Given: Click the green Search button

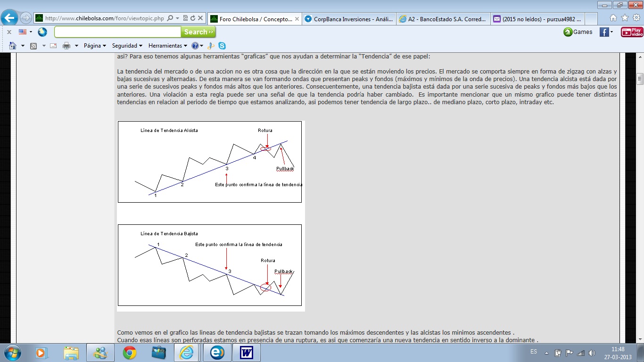Looking at the screenshot, I should (x=198, y=32).
